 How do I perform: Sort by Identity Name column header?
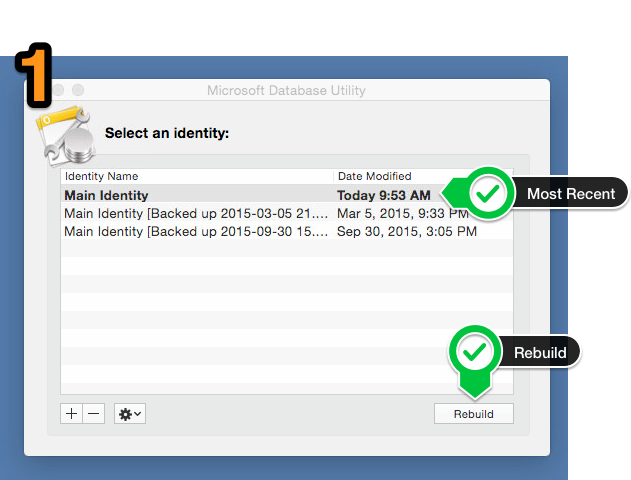197,176
